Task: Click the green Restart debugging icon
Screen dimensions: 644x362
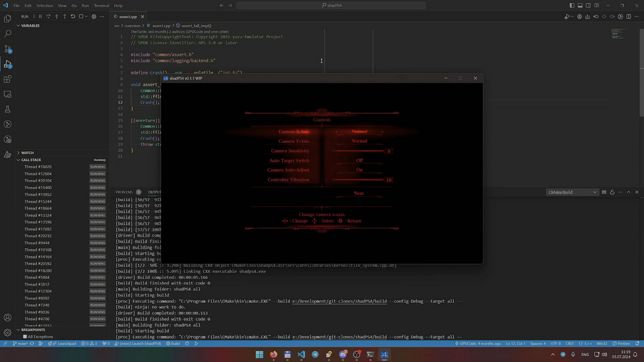Action: coord(73,17)
